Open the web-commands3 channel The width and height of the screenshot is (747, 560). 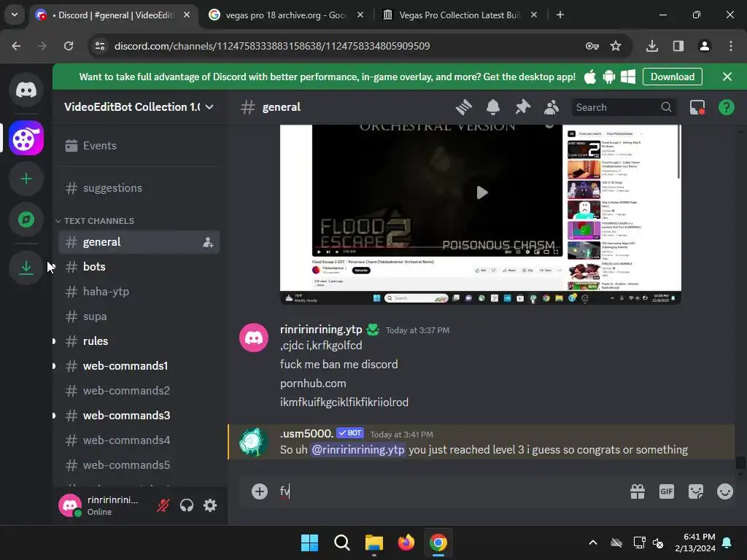pyautogui.click(x=139, y=415)
